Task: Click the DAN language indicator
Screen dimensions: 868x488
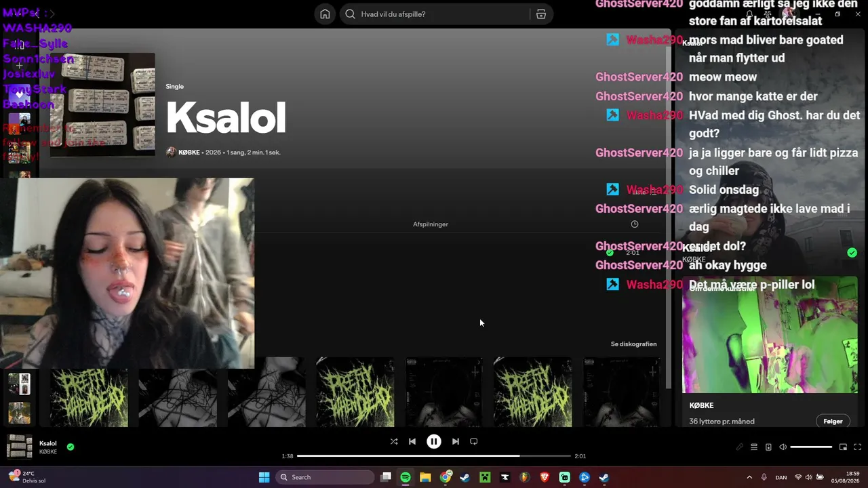Action: [x=781, y=477]
